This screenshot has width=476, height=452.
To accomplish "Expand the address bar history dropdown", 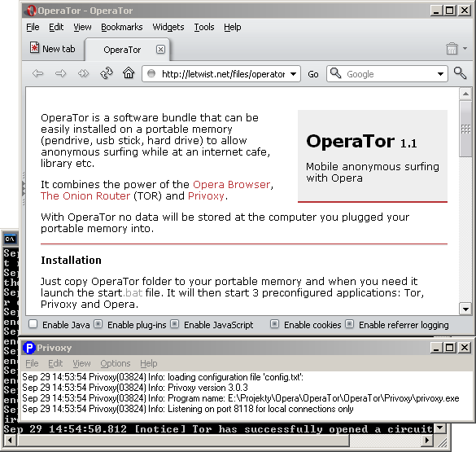I will 293,74.
